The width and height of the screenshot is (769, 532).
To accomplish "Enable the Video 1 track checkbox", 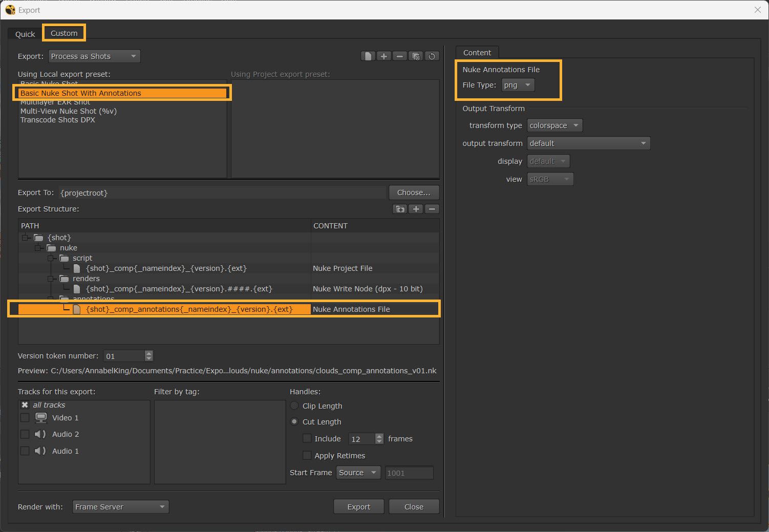I will (25, 418).
